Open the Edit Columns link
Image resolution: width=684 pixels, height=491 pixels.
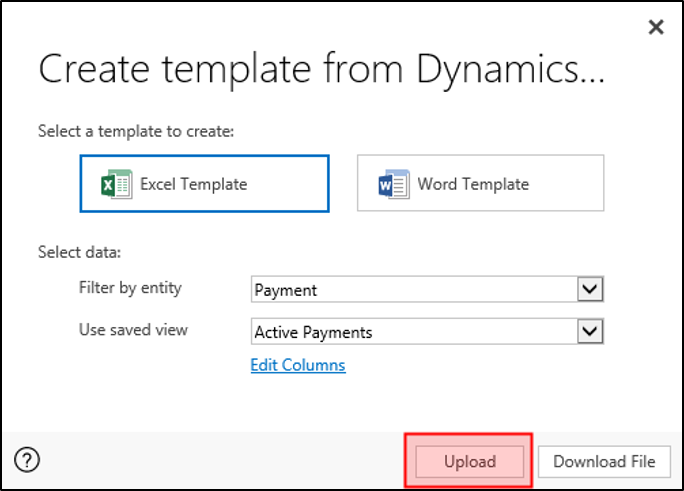coord(298,365)
